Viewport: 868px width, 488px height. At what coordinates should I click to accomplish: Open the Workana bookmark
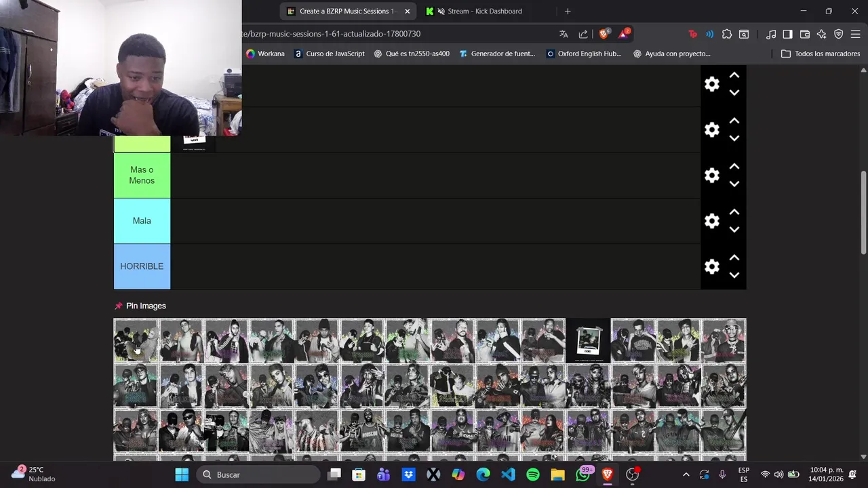pos(265,54)
